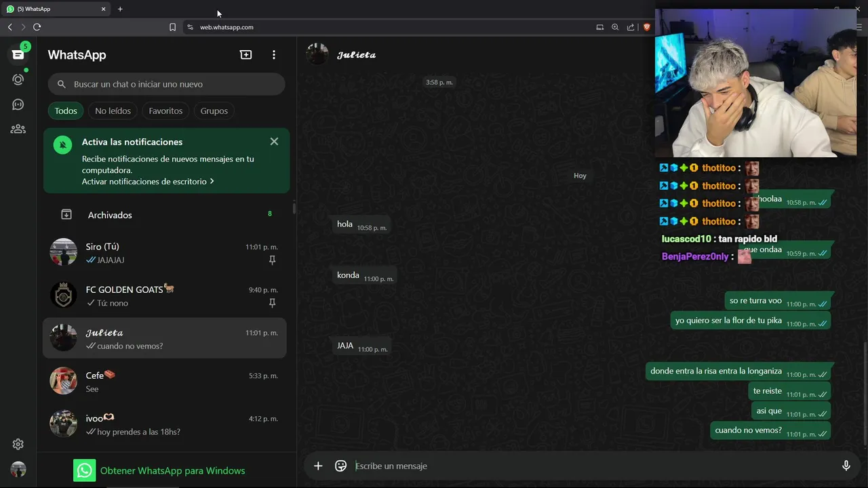The image size is (868, 488).
Task: Click the received message 'hola'
Action: pos(361,225)
